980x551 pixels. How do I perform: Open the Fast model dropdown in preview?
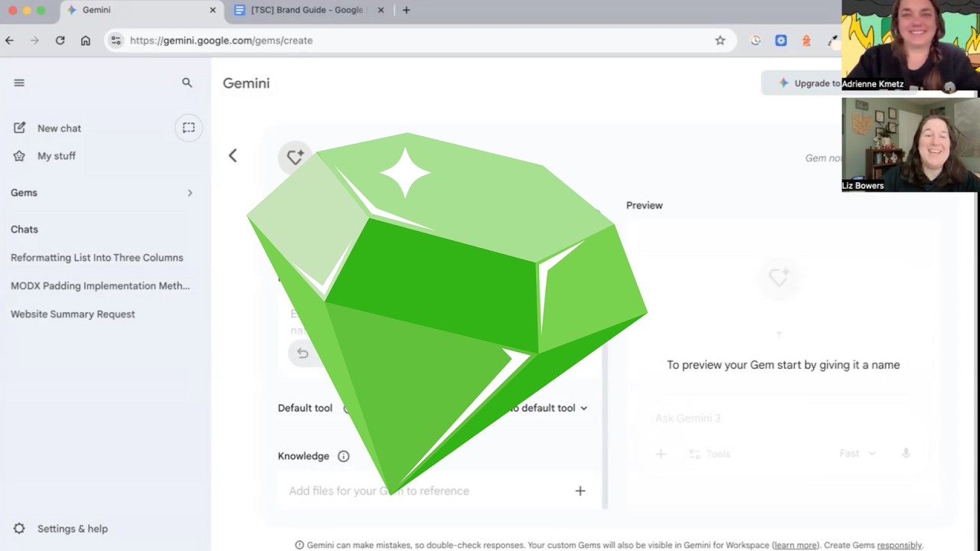[x=857, y=454]
